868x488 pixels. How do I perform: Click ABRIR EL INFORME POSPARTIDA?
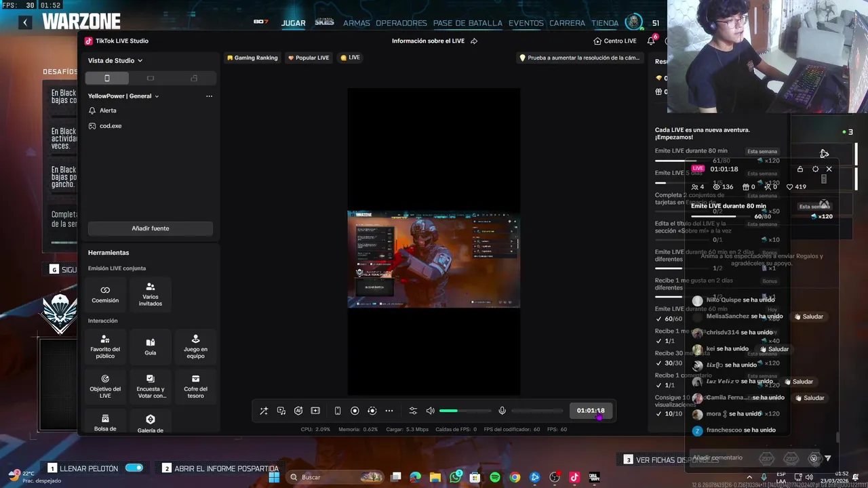(226, 468)
